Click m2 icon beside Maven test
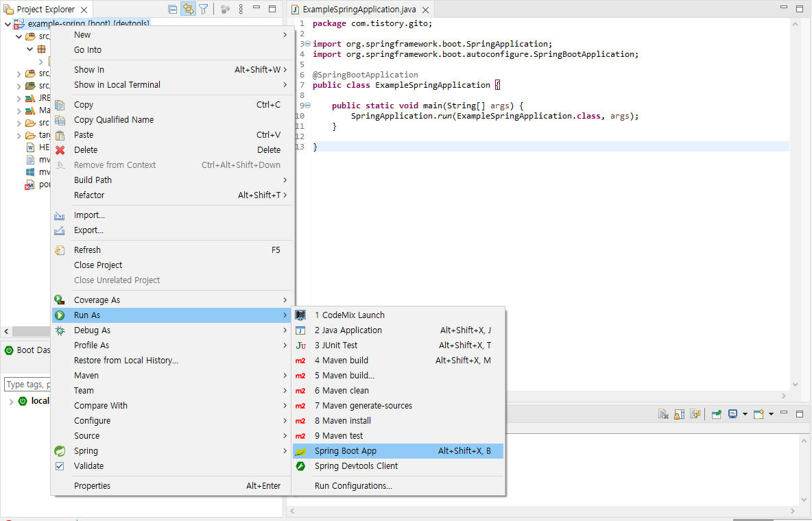Viewport: 812px width, 521px height. tap(300, 436)
